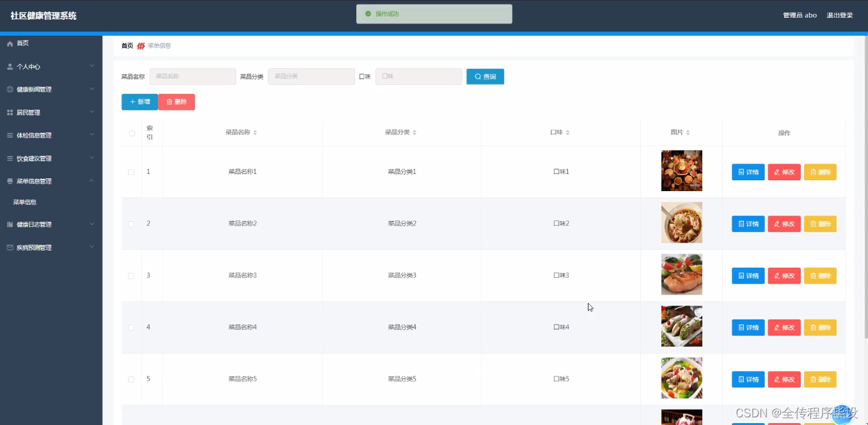Click yellow 删除 for 菜品名称2
This screenshot has width=868, height=425.
pyautogui.click(x=820, y=224)
